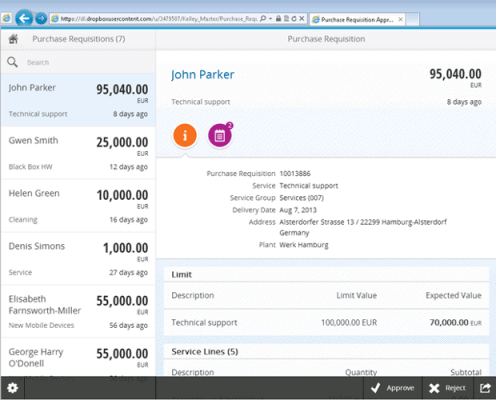The height and width of the screenshot is (400, 496).
Task: Click the Alsterdorfer Strasse 13 address text
Action: (x=363, y=222)
